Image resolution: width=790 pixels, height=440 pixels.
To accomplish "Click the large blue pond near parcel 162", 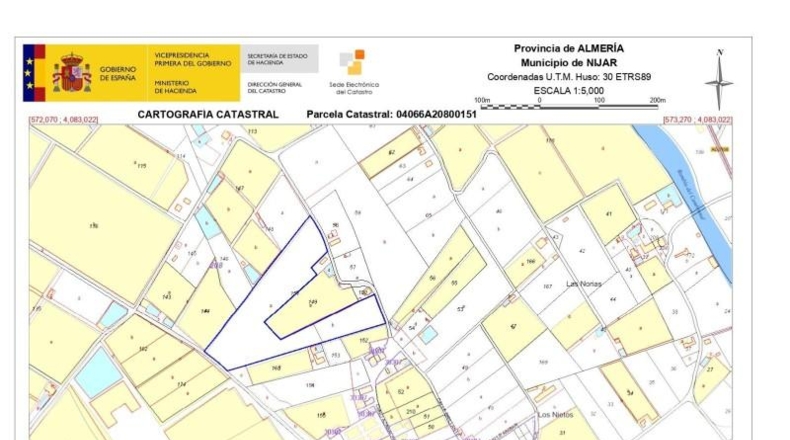I will (98, 372).
